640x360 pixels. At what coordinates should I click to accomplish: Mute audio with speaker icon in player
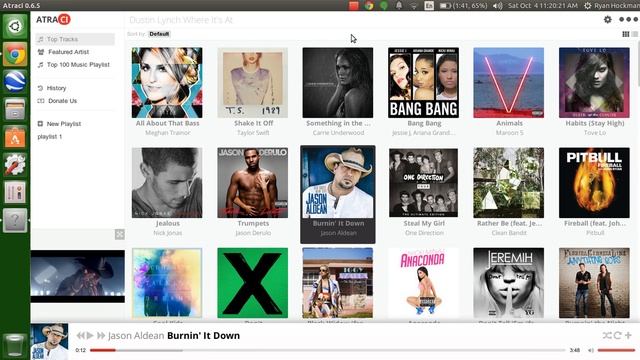591,350
